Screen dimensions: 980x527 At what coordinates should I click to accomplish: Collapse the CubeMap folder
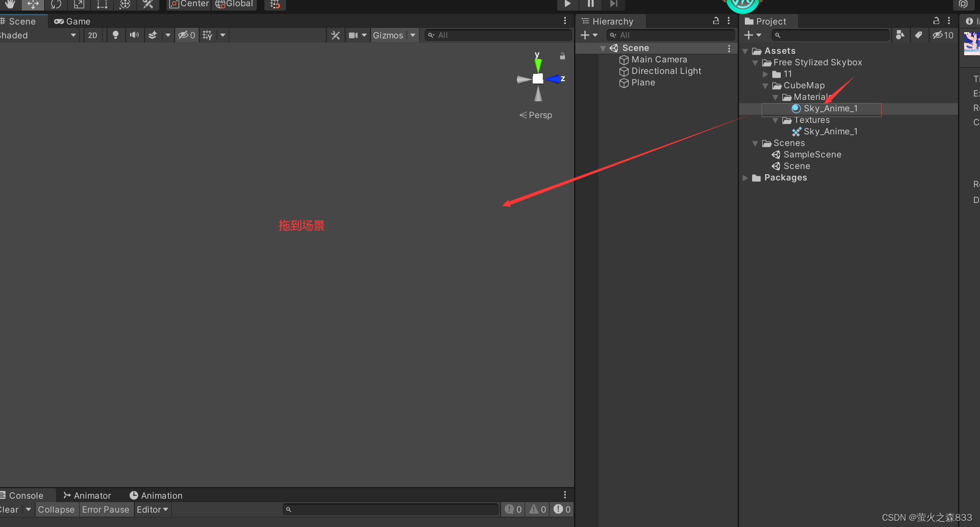765,86
